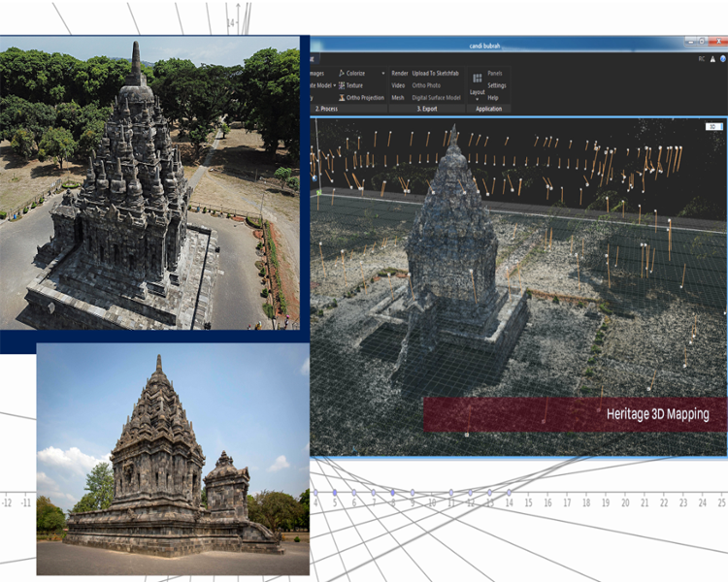Viewport: 728px width, 582px height.
Task: Click Upload To Sketchfab
Action: [436, 73]
